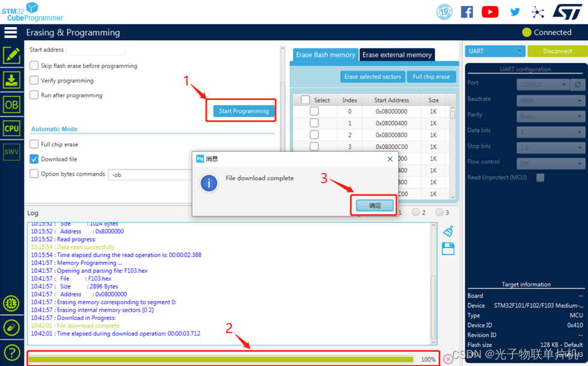Enable Run after programming
The width and height of the screenshot is (588, 366).
[34, 95]
